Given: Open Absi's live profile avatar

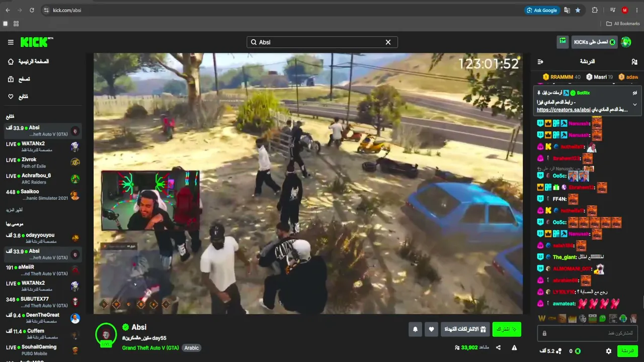Looking at the screenshot, I should [x=106, y=334].
